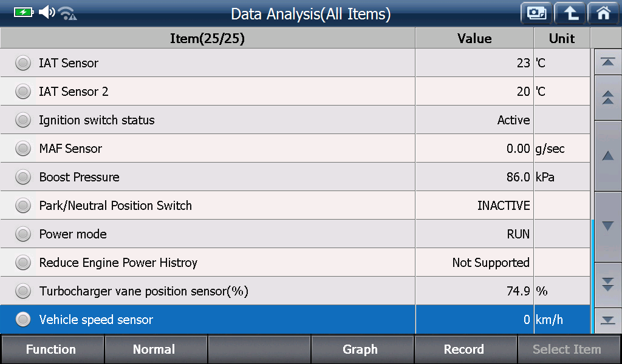The height and width of the screenshot is (364, 622).
Task: Move down one row with single down arrow
Action: pyautogui.click(x=607, y=226)
